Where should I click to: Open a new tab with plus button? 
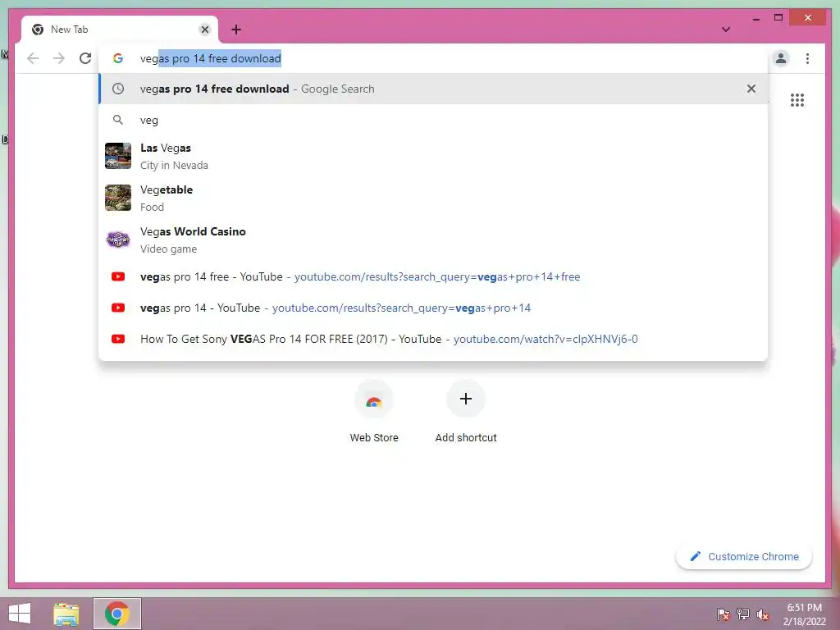(236, 30)
